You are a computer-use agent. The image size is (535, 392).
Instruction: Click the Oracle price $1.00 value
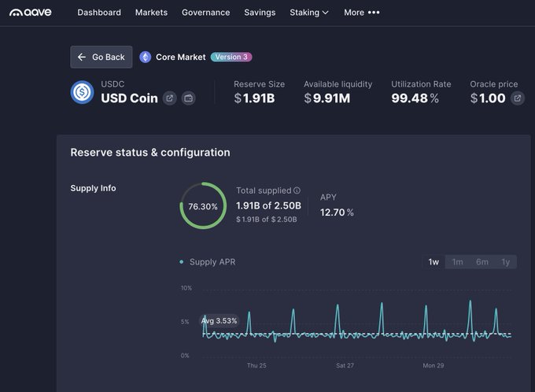pyautogui.click(x=488, y=98)
